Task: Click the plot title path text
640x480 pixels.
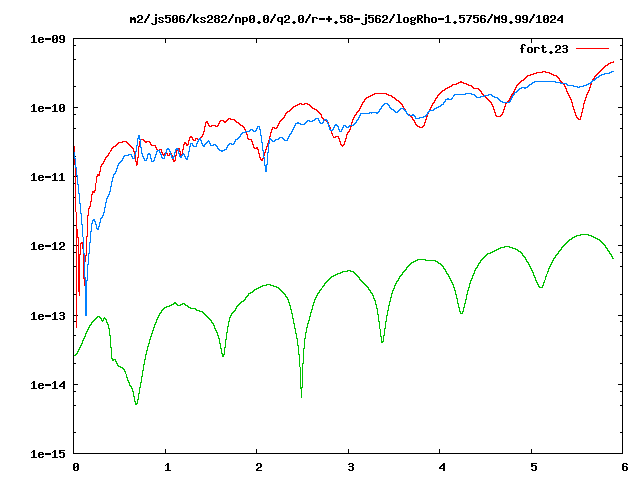Action: 347,19
